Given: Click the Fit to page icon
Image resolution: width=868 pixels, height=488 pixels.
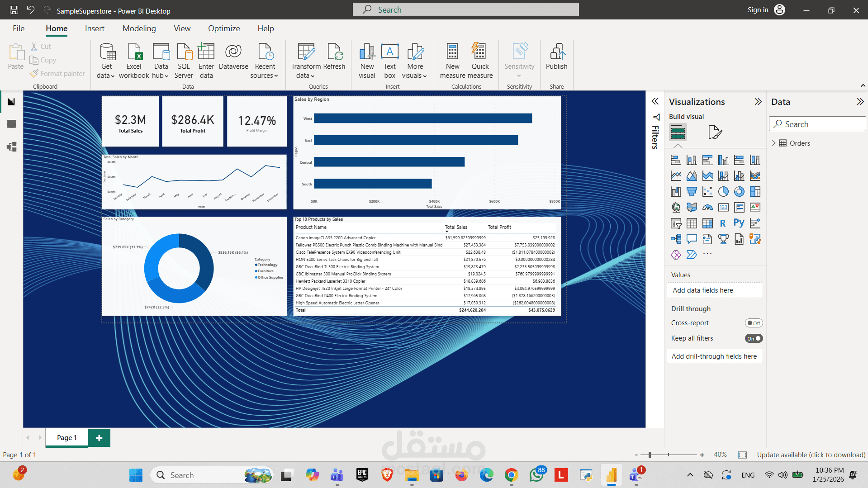Looking at the screenshot, I should pos(742,455).
